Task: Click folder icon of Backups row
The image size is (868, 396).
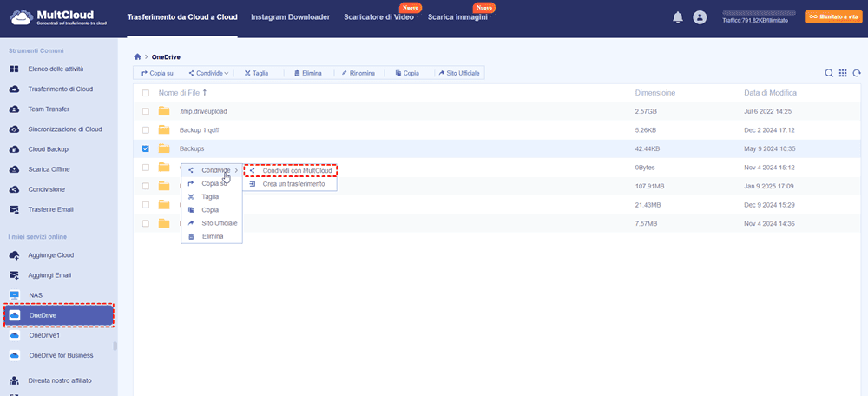Action: (164, 148)
